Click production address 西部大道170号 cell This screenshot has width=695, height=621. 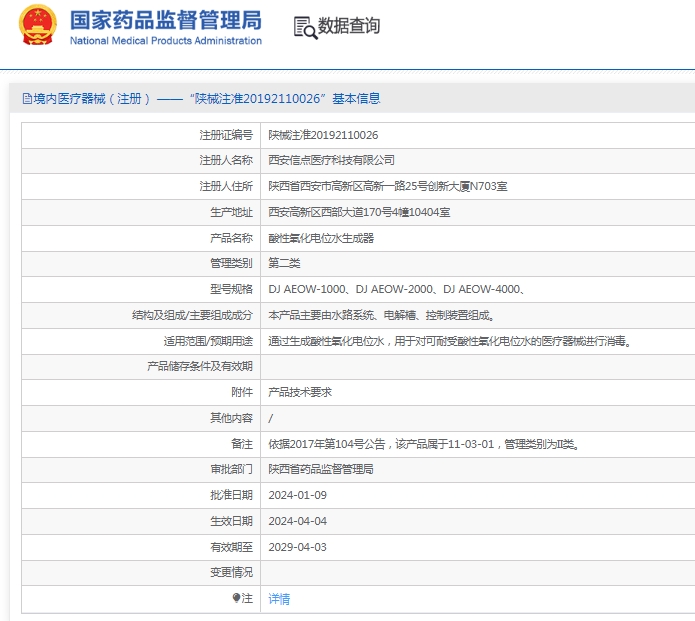(359, 212)
